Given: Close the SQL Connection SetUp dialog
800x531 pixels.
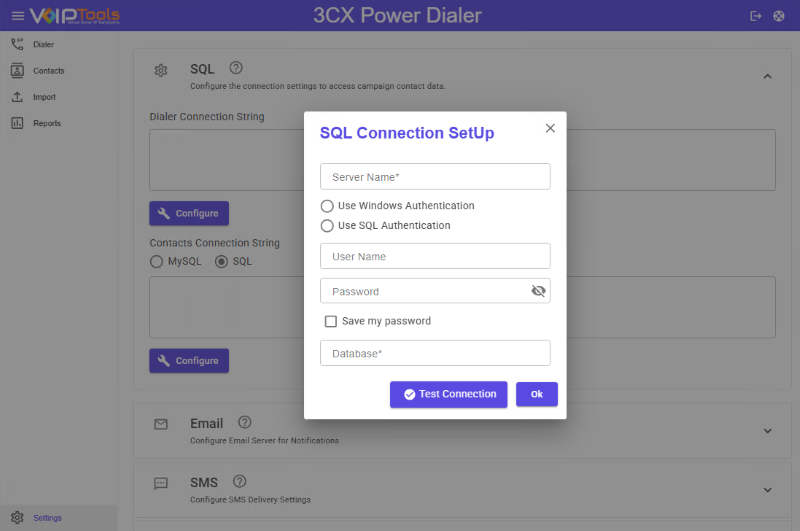Looking at the screenshot, I should (550, 128).
